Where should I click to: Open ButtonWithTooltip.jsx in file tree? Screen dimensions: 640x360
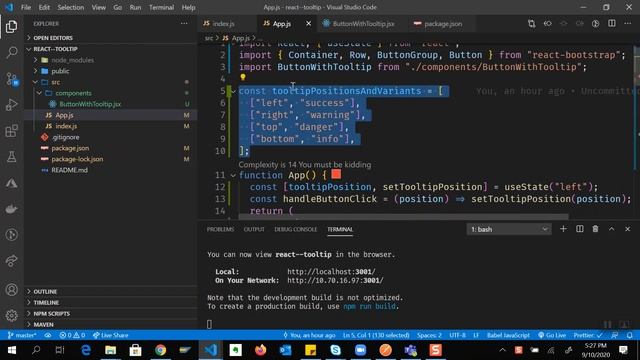(110, 104)
